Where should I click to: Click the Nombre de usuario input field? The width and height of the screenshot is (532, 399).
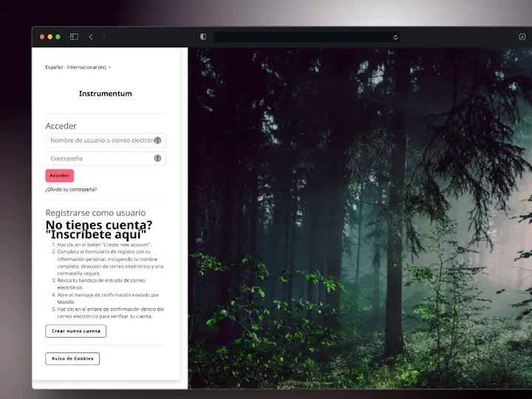(106, 140)
